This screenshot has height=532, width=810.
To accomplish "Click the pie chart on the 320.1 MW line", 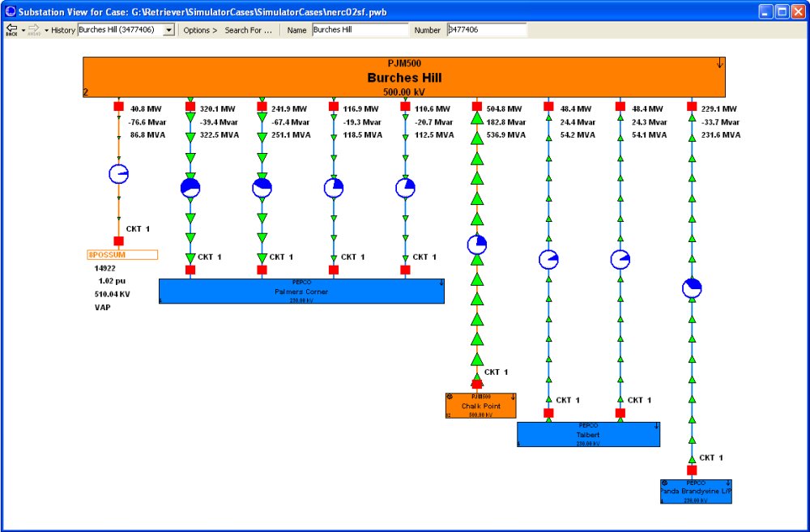I will click(190, 189).
